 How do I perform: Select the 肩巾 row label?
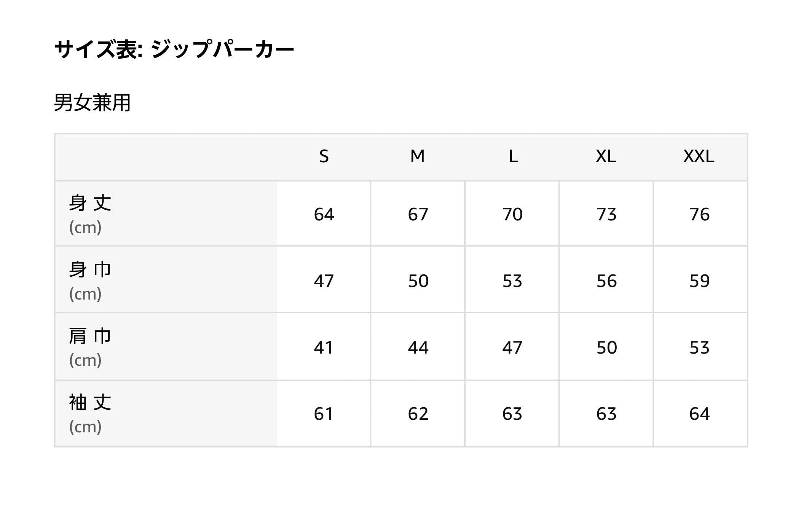(90, 336)
